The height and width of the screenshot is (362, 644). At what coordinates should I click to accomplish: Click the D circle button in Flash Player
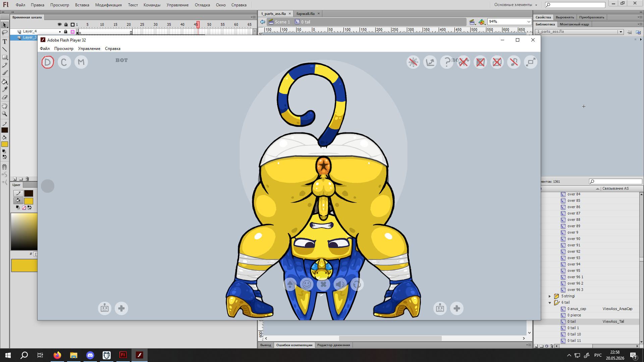point(48,62)
